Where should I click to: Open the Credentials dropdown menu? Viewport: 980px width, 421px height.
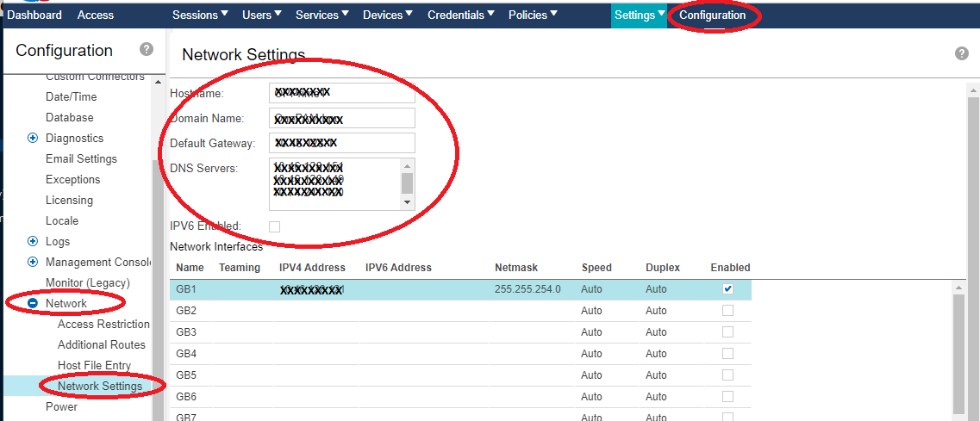[461, 15]
